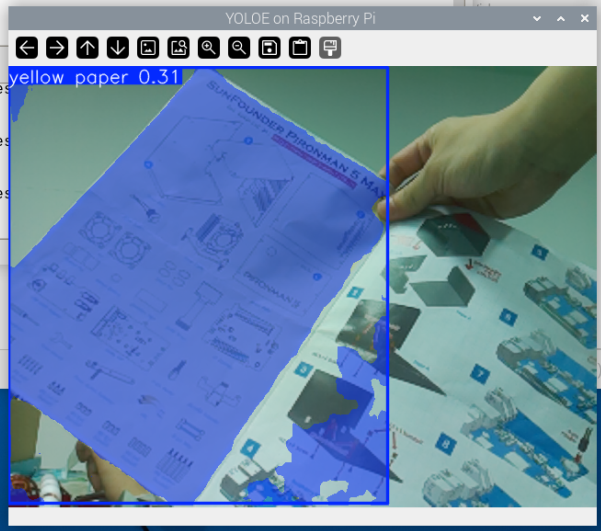Pan the image down with the arrow button
601x531 pixels.
click(118, 48)
